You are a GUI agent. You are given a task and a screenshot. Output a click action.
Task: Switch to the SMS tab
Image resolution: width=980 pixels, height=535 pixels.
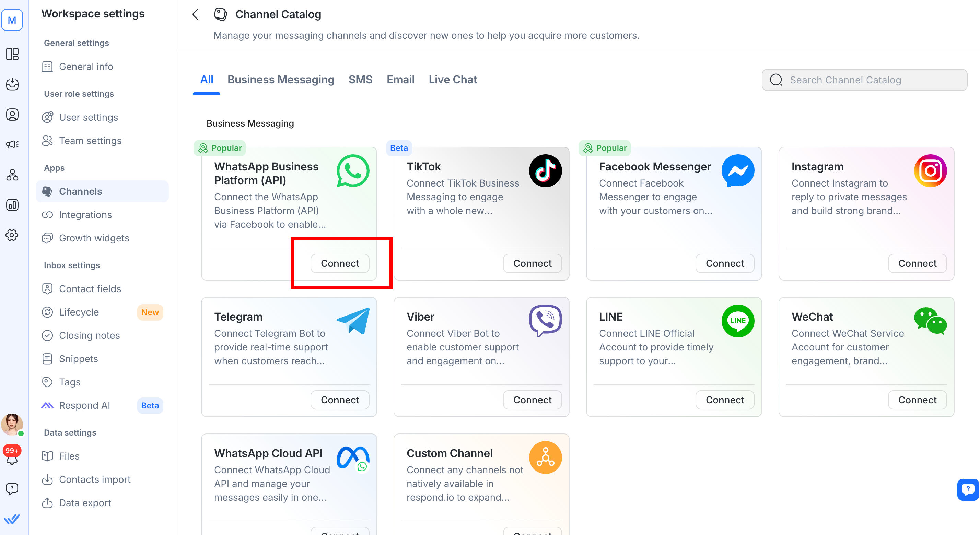[x=360, y=80]
